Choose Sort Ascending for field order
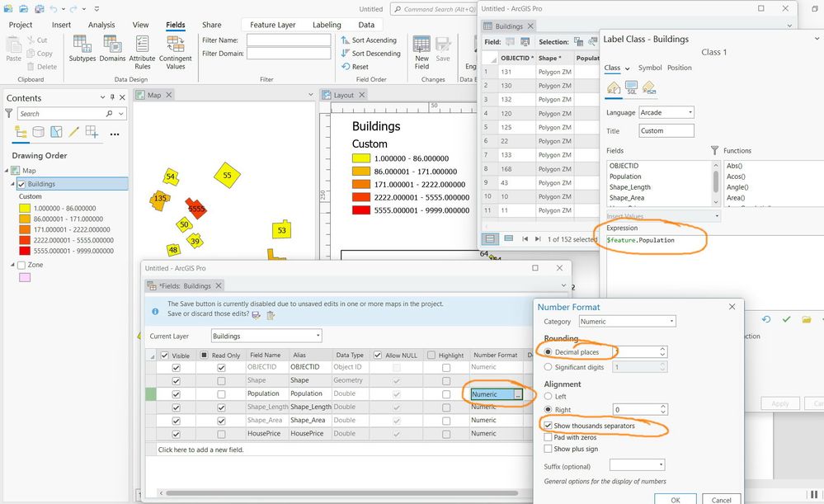The height and width of the screenshot is (504, 824). click(x=369, y=40)
